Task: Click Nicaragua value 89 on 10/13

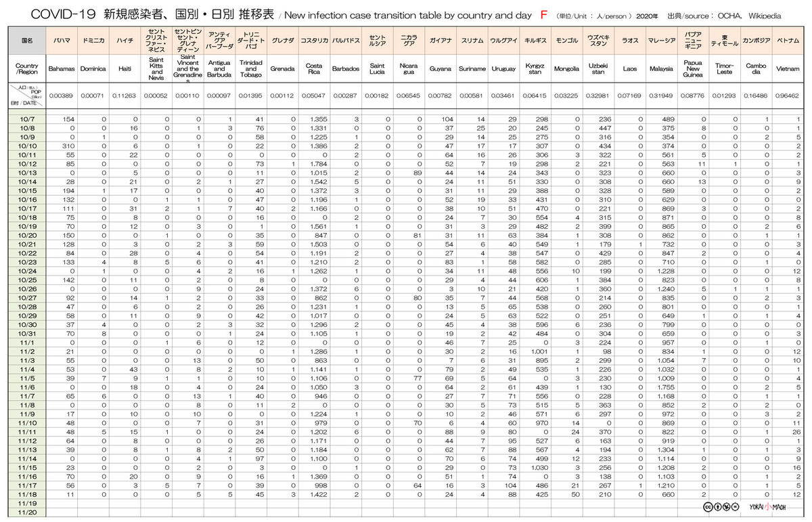Action: pos(417,172)
